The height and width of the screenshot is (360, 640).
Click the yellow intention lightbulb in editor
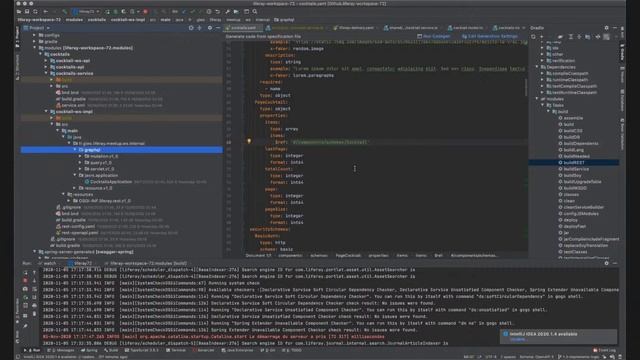[249, 141]
